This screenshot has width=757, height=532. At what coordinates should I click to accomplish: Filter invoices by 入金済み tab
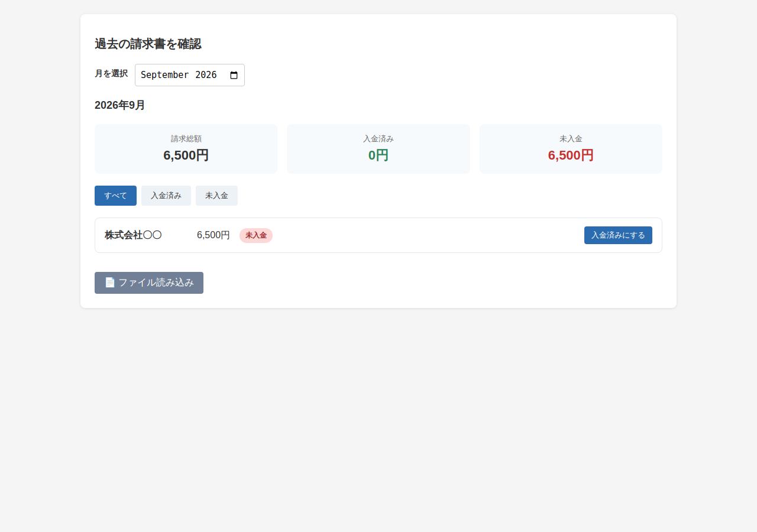(166, 196)
